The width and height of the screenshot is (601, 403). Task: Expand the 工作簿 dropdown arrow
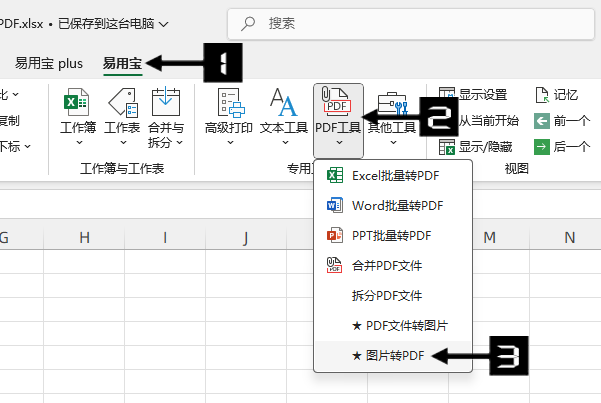pyautogui.click(x=78, y=143)
